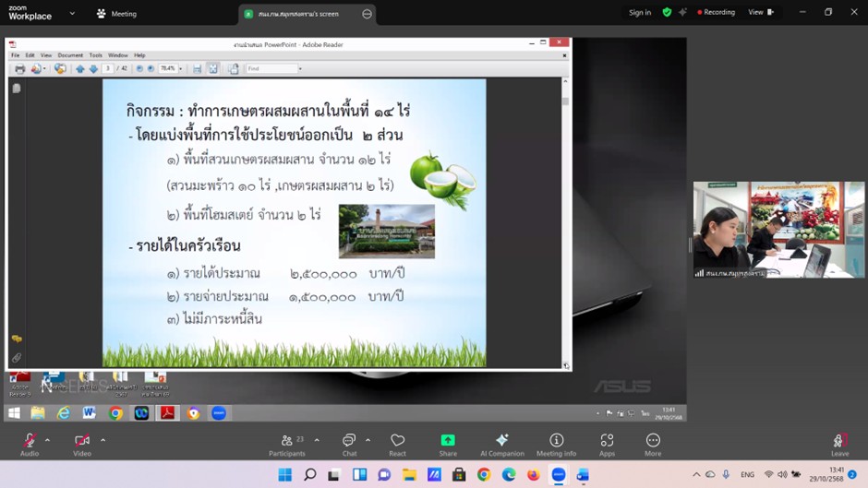Open AI Companion
868x488 pixels.
coord(502,441)
